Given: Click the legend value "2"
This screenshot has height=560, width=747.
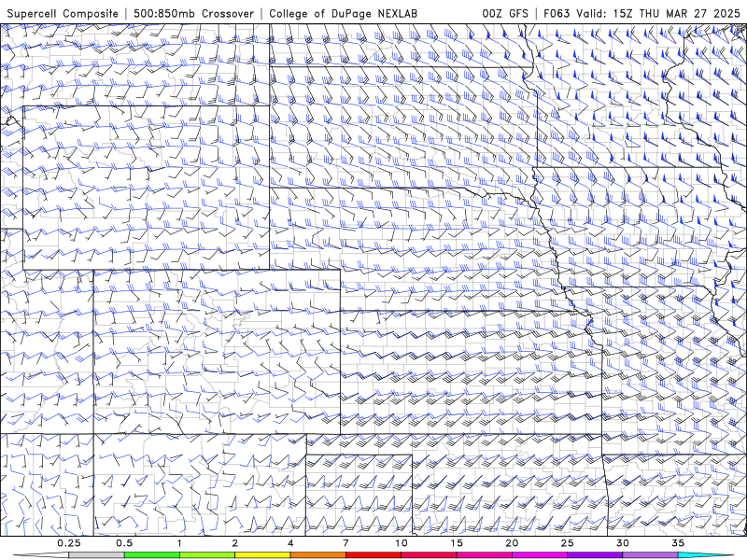Looking at the screenshot, I should [x=235, y=543].
